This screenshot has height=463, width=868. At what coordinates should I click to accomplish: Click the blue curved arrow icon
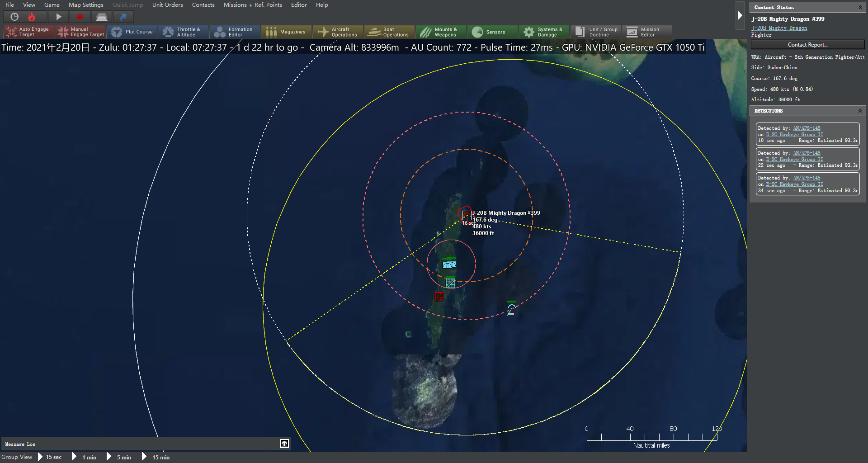[x=123, y=17]
